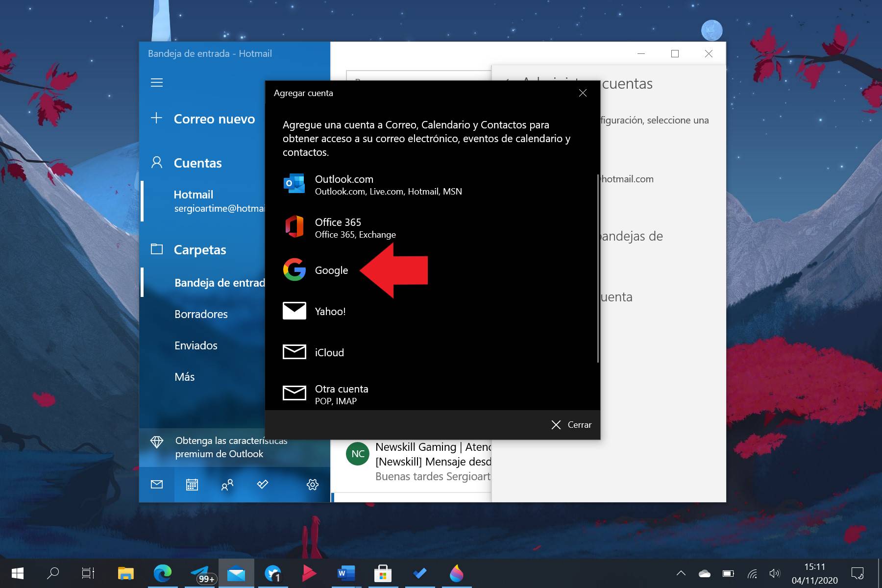
Task: Add an iCloud account
Action: pos(329,352)
